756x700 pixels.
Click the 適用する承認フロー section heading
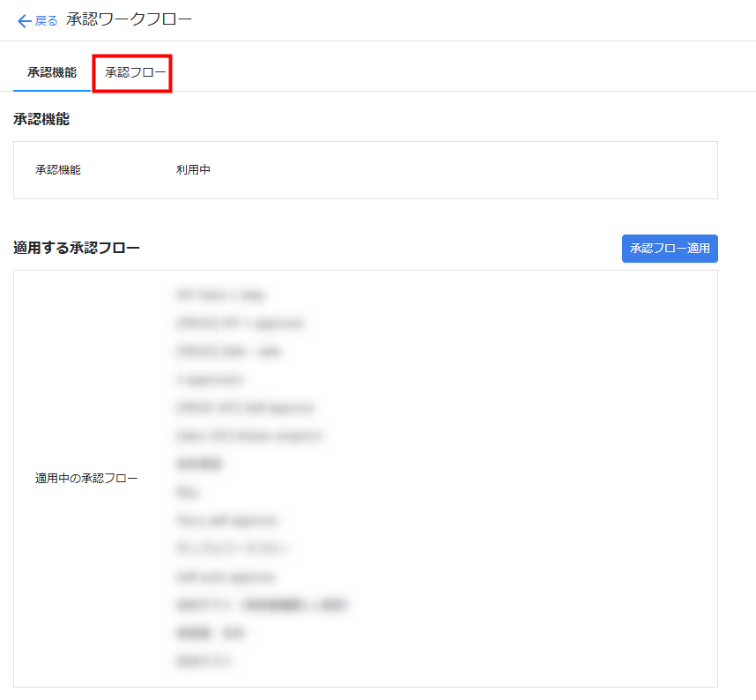(x=77, y=248)
